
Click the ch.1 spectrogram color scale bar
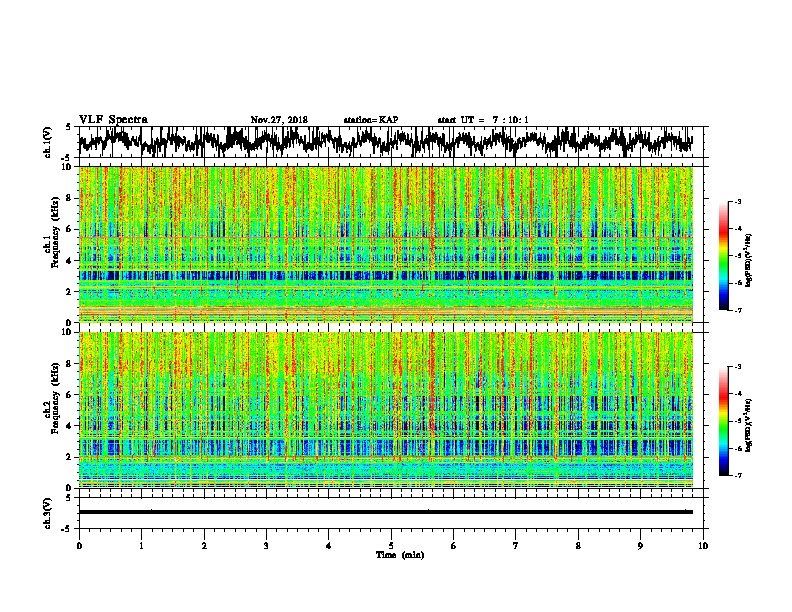point(723,256)
